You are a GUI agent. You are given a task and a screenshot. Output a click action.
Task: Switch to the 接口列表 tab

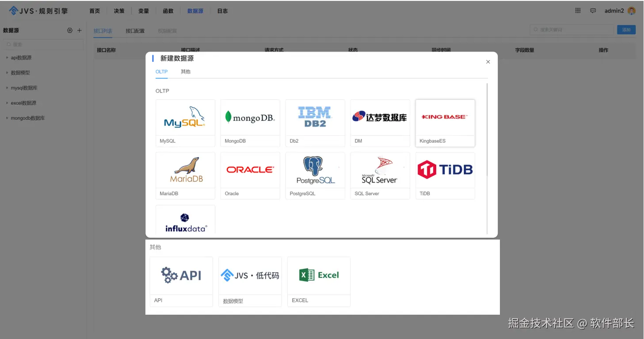(103, 31)
